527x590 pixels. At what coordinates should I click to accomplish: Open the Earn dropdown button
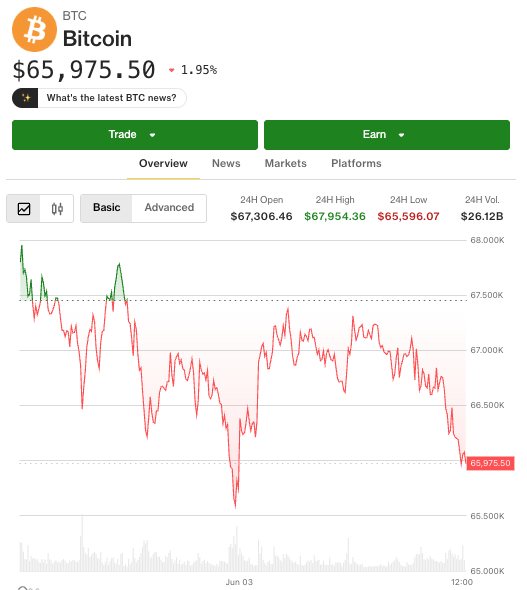pos(387,135)
